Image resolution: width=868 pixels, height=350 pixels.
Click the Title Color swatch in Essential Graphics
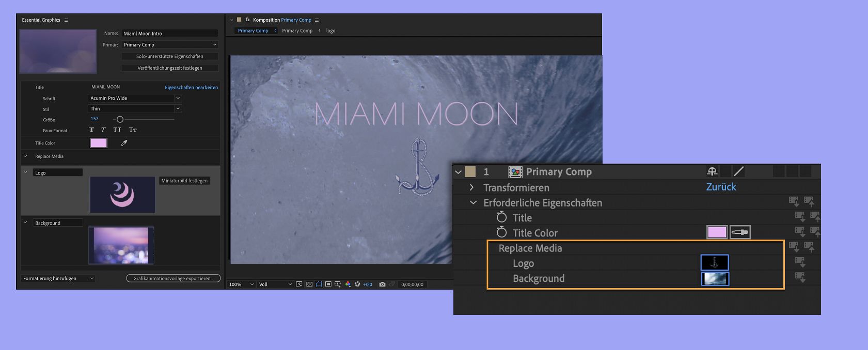point(99,143)
